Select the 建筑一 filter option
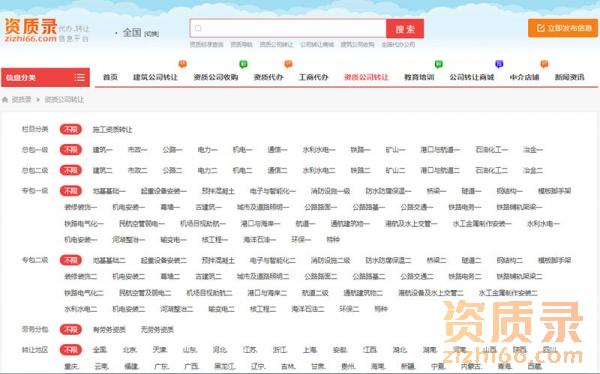The width and height of the screenshot is (600, 374). tap(103, 150)
